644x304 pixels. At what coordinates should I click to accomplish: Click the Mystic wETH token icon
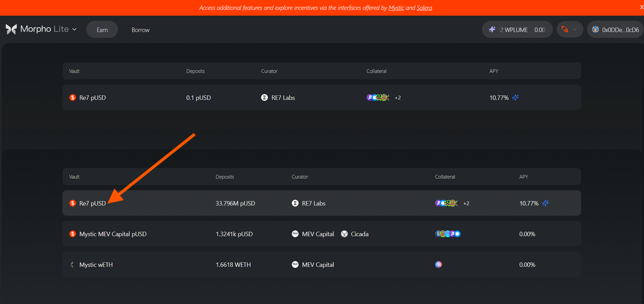[72, 265]
